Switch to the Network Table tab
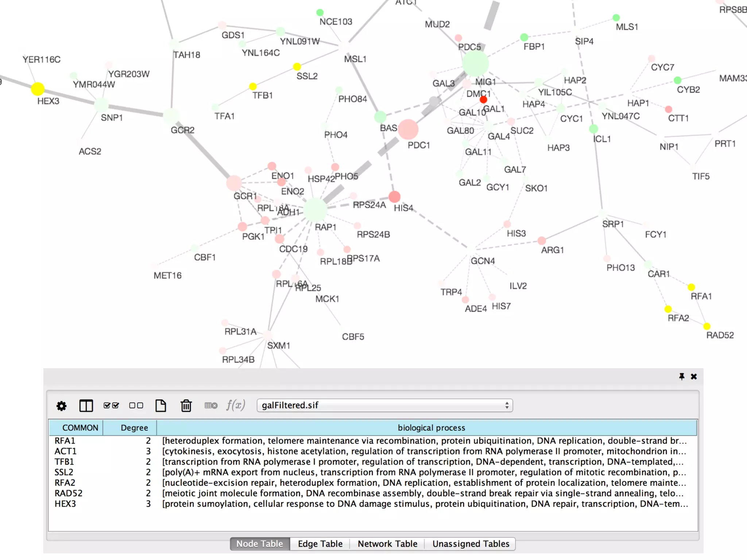 click(x=387, y=544)
